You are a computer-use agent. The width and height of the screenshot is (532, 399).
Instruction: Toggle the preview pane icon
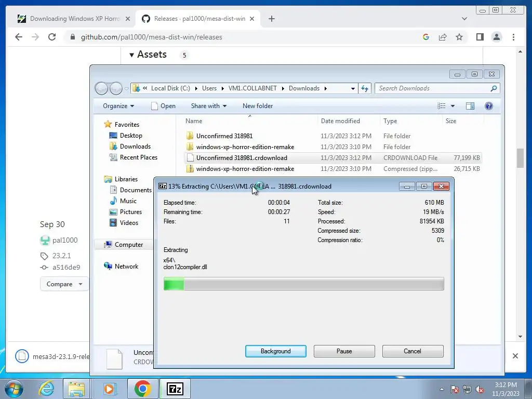[x=470, y=106]
